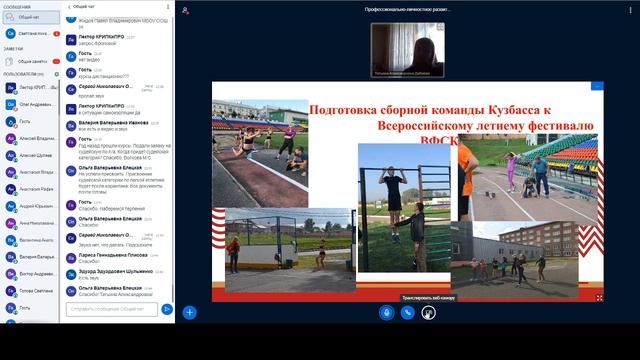Click the last message 'Спасибо! Татьяна Александровна!'
The width and height of the screenshot is (640, 360).
point(116,294)
